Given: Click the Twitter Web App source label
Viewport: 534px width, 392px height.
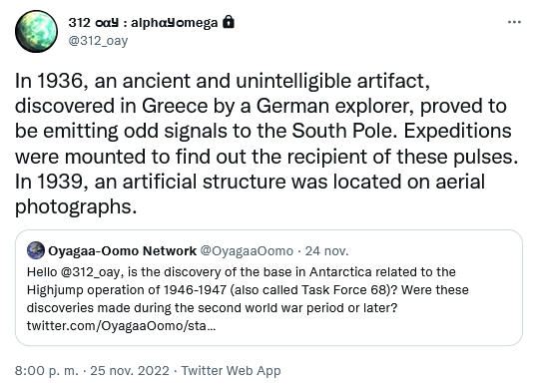Looking at the screenshot, I should tap(231, 371).
